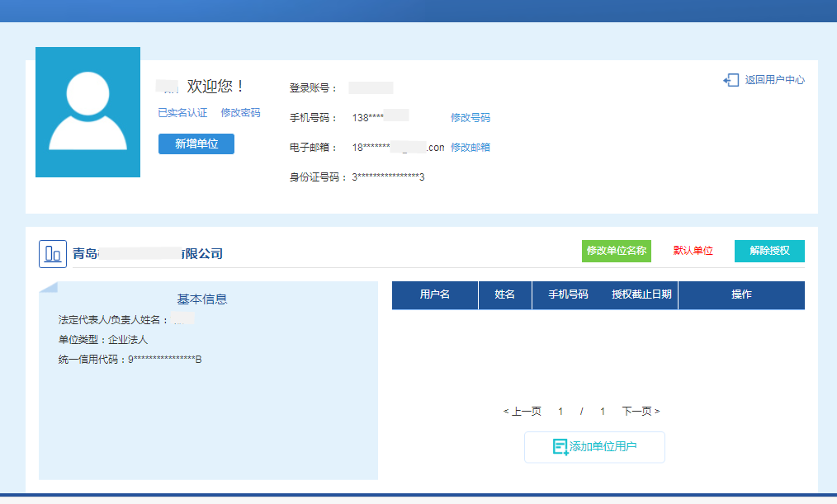This screenshot has width=837, height=504.
Task: Click the building icon next to the company name
Action: click(53, 253)
